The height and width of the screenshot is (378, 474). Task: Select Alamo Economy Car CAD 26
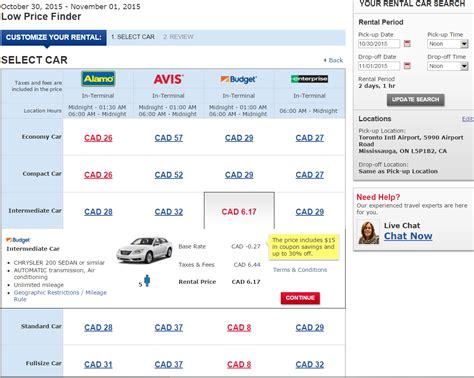click(98, 138)
